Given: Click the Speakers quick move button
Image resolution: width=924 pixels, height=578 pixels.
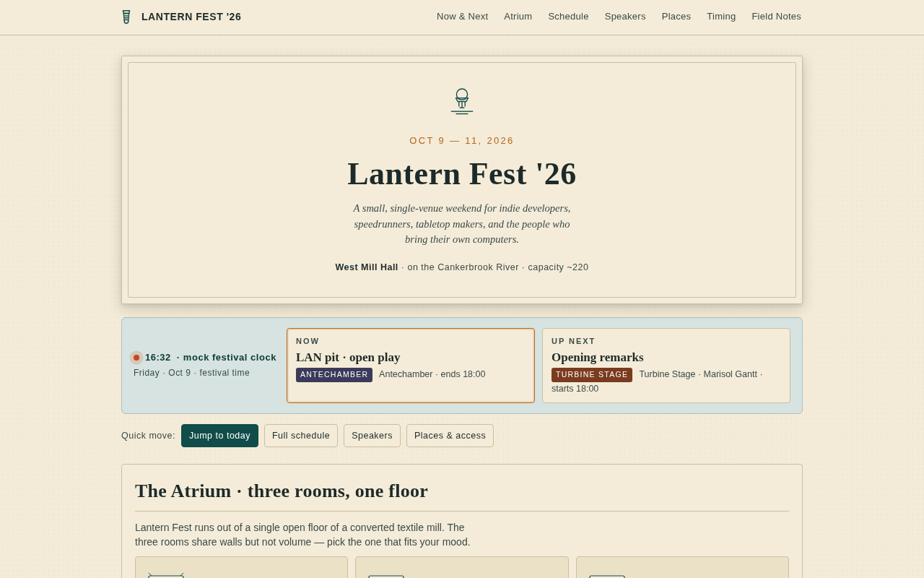Looking at the screenshot, I should coord(372,436).
